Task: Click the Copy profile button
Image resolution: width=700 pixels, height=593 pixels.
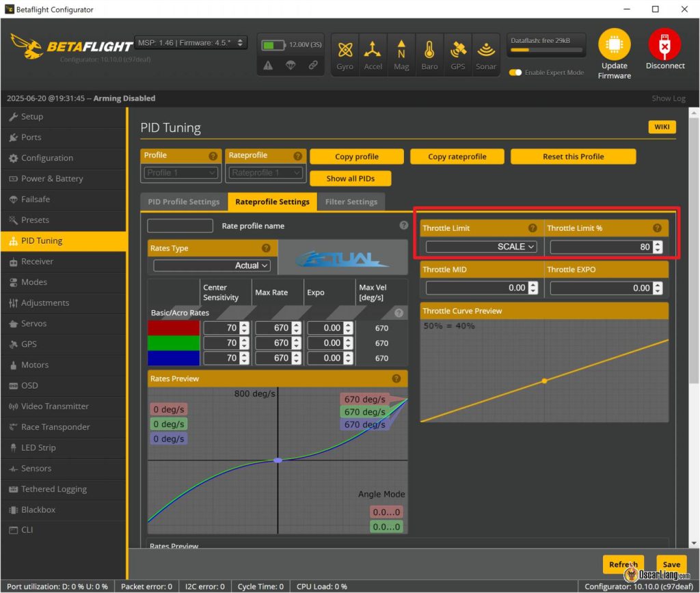Action: click(357, 156)
